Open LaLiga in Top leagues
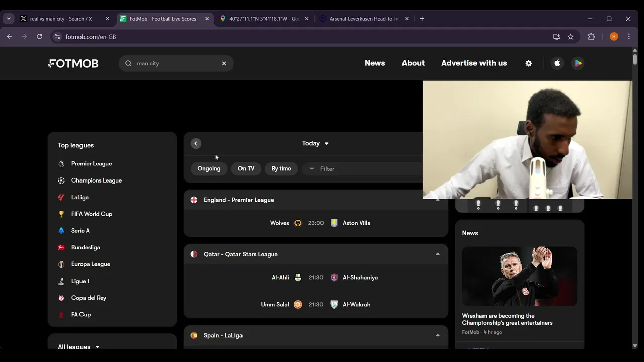Image resolution: width=644 pixels, height=362 pixels. 80,197
